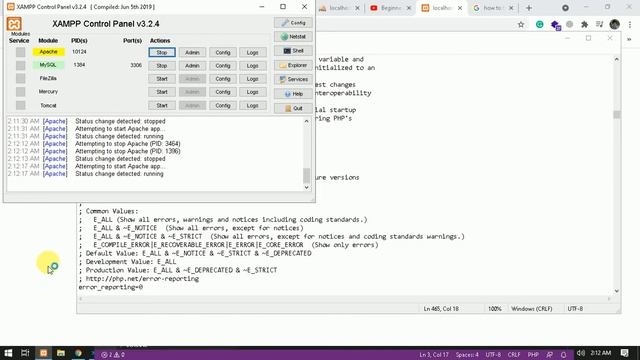
Task: Open the XAMPP Shell
Action: coord(293,51)
